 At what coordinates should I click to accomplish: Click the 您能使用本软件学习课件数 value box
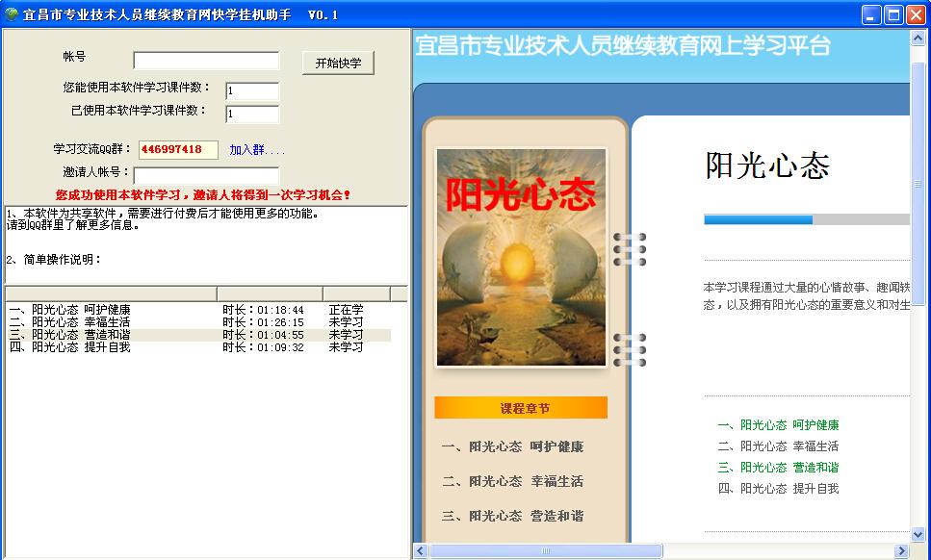(251, 90)
